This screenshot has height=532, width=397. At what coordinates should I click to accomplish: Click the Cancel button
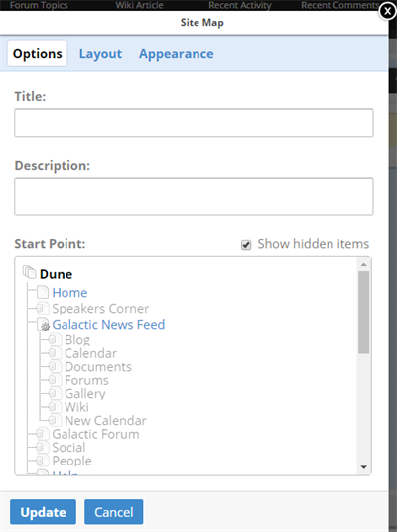tap(114, 512)
